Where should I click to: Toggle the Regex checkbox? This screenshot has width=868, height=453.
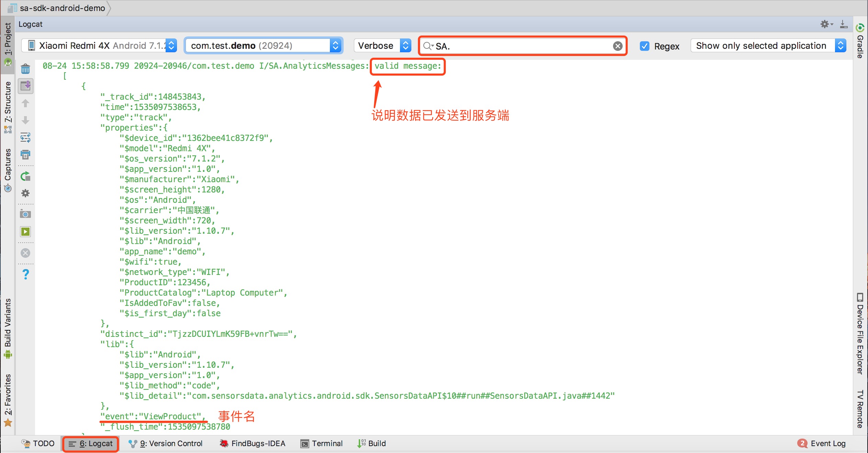click(x=645, y=46)
